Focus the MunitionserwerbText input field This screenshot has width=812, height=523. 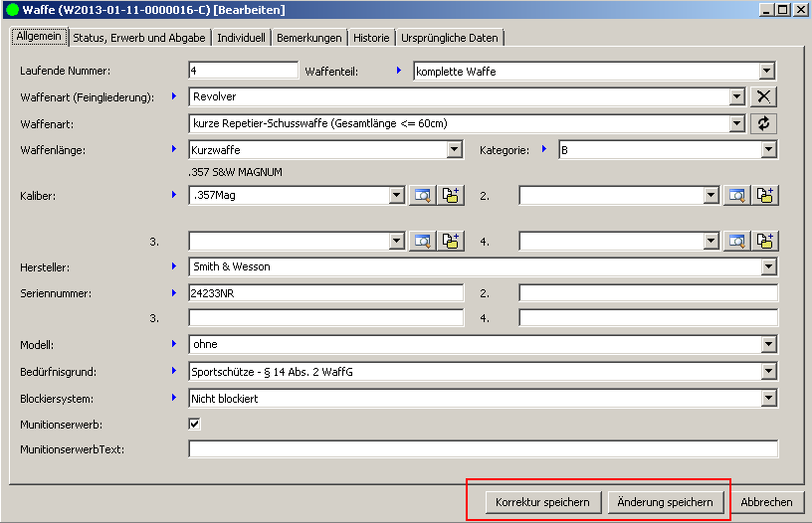click(x=483, y=449)
